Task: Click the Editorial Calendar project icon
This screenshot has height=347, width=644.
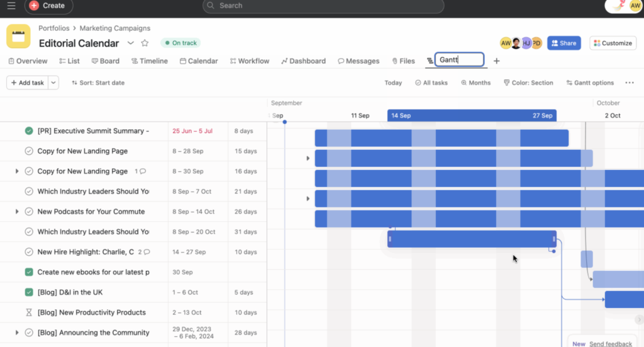Action: click(x=18, y=36)
